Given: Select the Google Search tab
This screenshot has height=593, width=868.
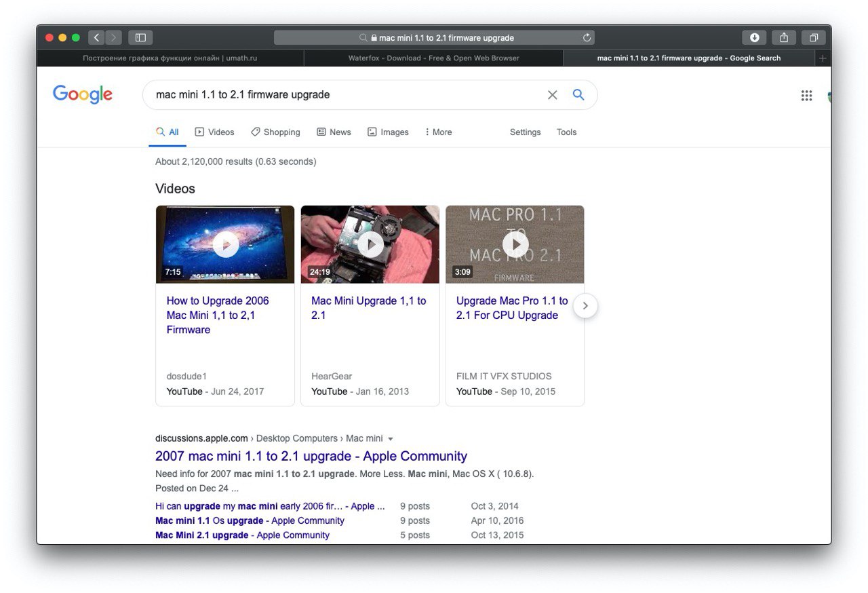Looking at the screenshot, I should coord(689,58).
